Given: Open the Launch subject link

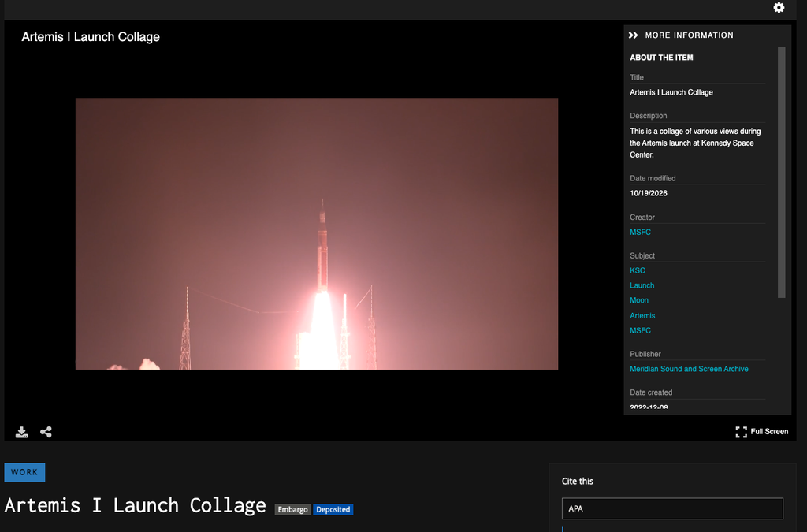Looking at the screenshot, I should [x=642, y=285].
